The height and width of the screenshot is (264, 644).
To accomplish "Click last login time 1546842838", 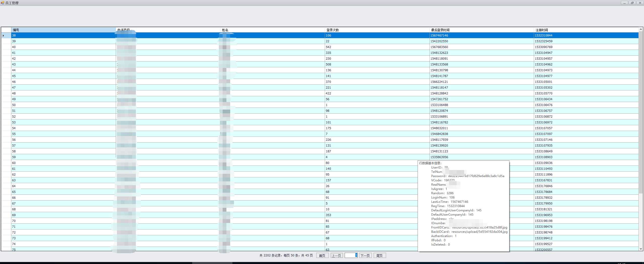I will pyautogui.click(x=481, y=134).
